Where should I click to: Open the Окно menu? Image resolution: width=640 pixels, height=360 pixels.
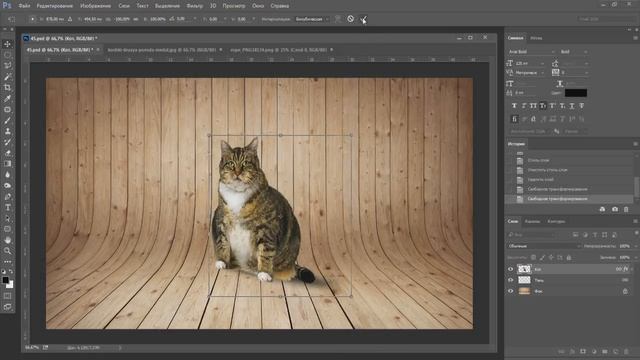[x=258, y=6]
